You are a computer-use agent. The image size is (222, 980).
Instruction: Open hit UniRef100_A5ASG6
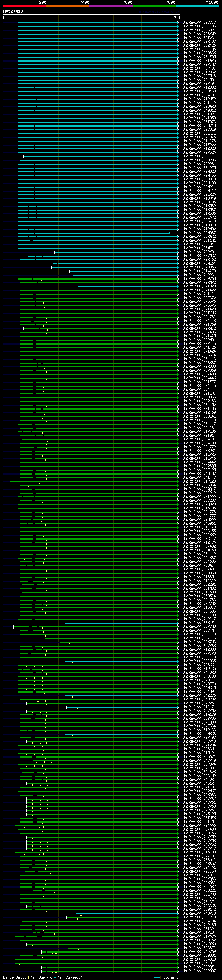pyautogui.click(x=199, y=53)
